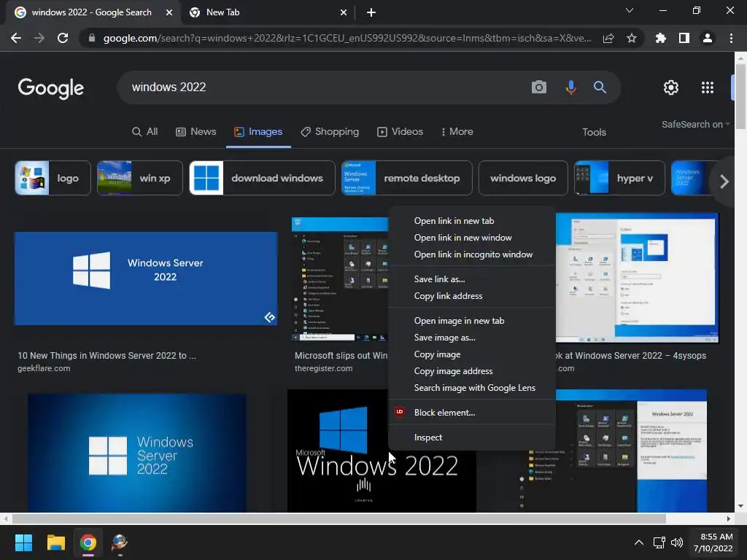Open File Explorer from taskbar
The width and height of the screenshot is (747, 560).
55,542
